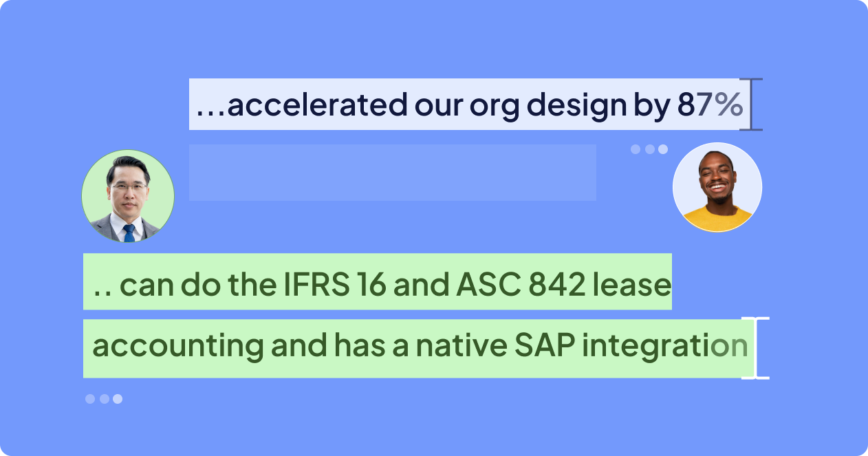Click the empty blue placeholder bar

pyautogui.click(x=392, y=173)
